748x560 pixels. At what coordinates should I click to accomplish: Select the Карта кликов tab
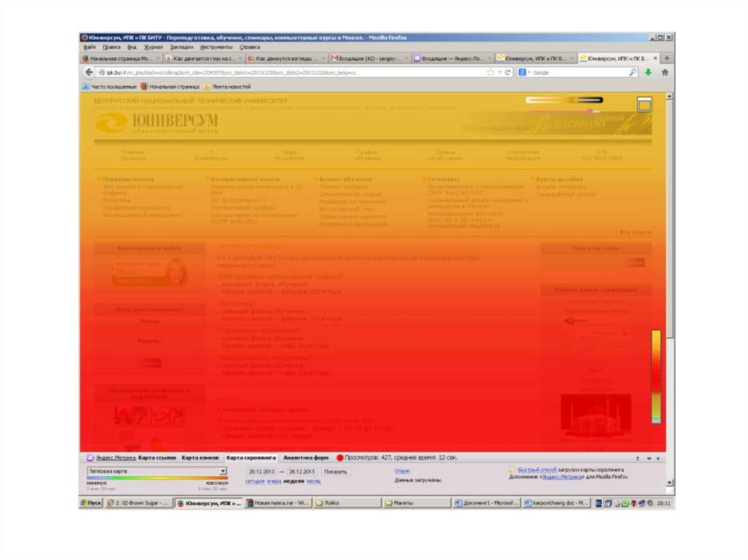(x=200, y=458)
